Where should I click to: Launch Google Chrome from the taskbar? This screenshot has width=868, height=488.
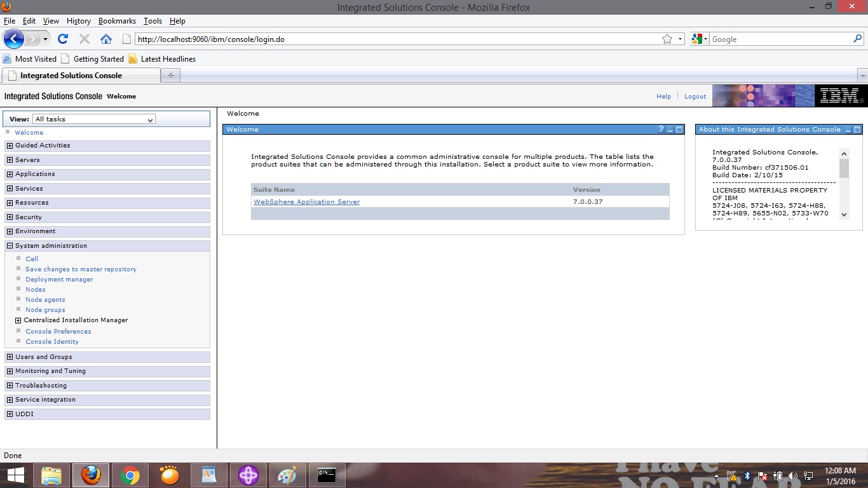point(130,475)
